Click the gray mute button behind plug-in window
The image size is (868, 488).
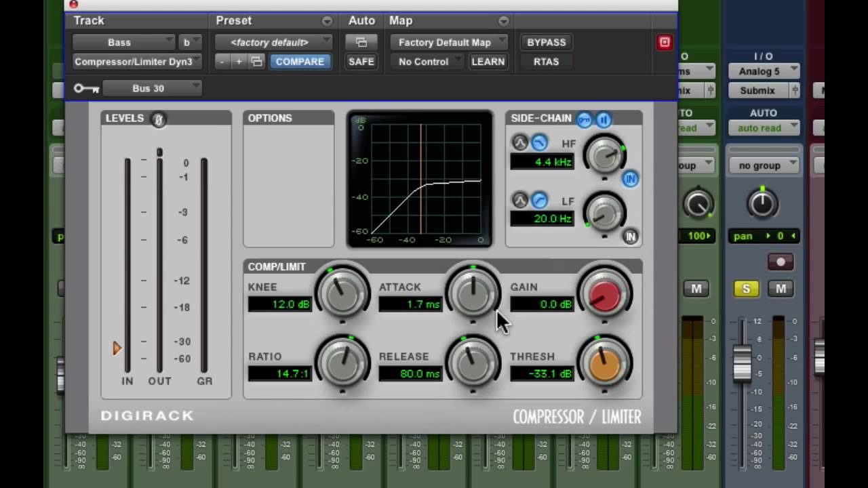pyautogui.click(x=696, y=289)
